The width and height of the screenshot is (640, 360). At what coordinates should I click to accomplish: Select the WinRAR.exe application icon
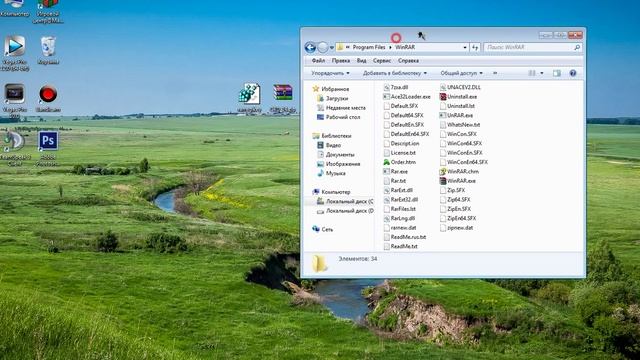[x=443, y=181]
